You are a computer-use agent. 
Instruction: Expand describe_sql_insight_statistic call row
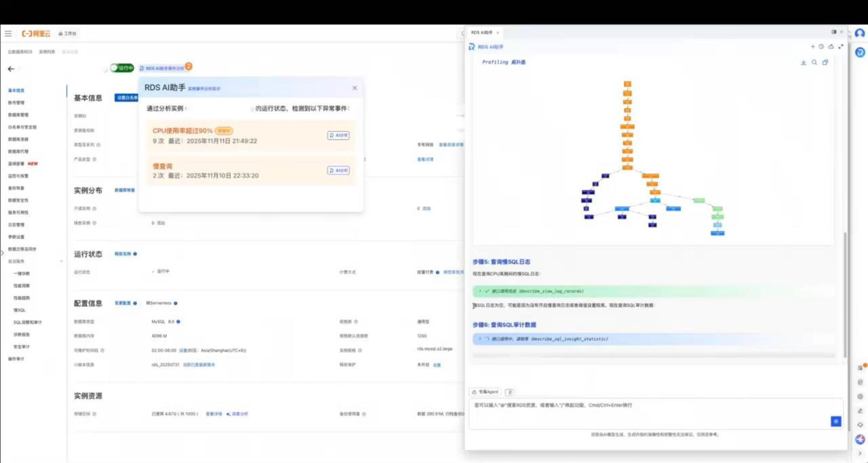[480, 339]
